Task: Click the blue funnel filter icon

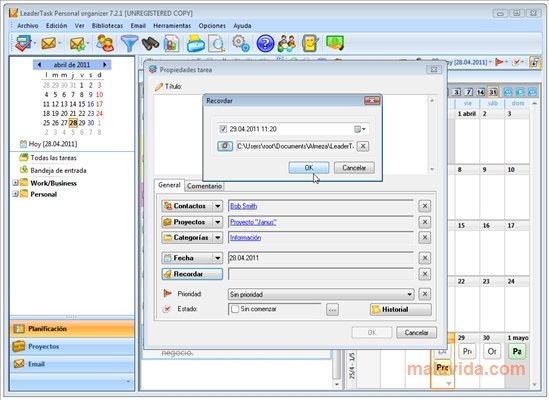Action: [129, 44]
